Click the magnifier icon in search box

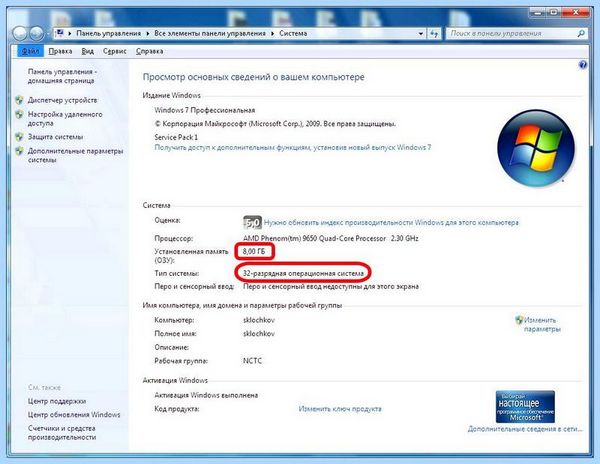(x=581, y=34)
